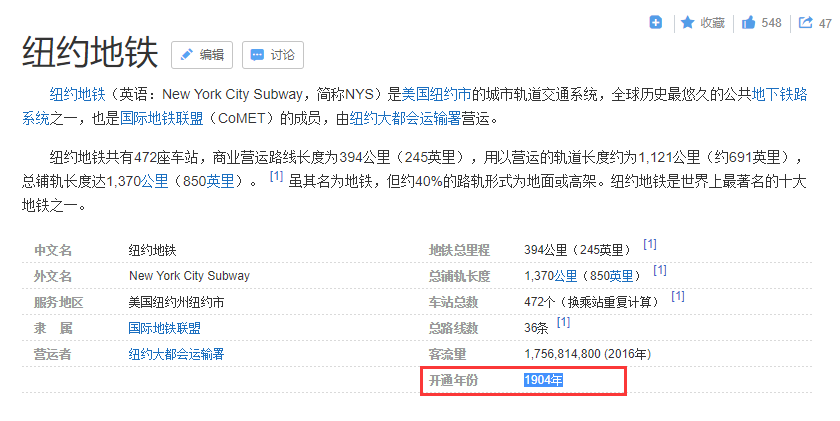Click the 地铁总里程 label
840x421 pixels.
[x=459, y=250]
